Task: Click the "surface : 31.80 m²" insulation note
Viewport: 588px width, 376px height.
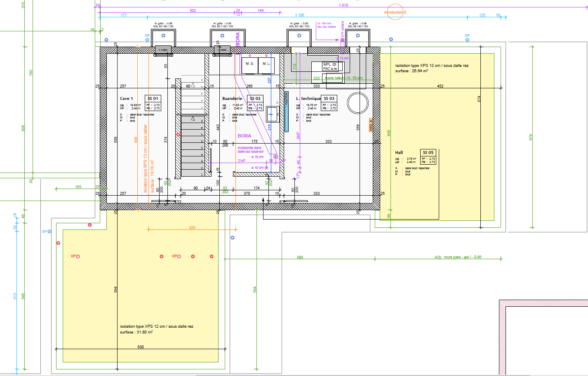Action: [136, 332]
